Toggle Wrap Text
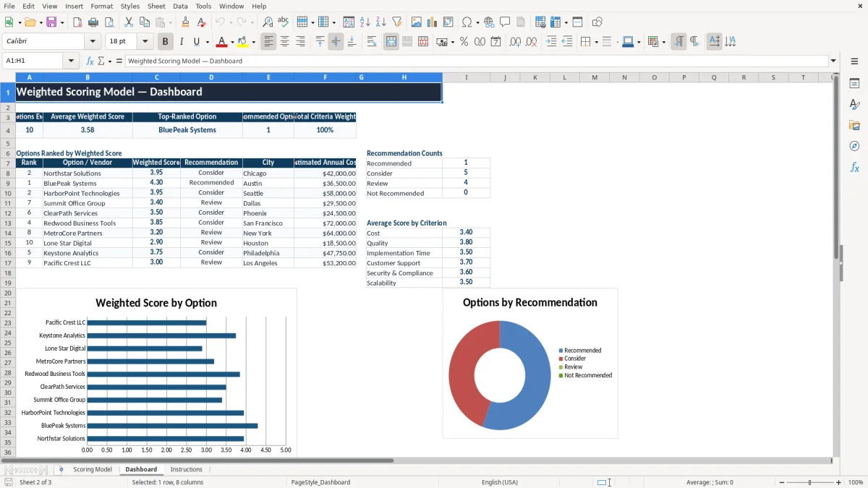This screenshot has width=868, height=488. [371, 42]
